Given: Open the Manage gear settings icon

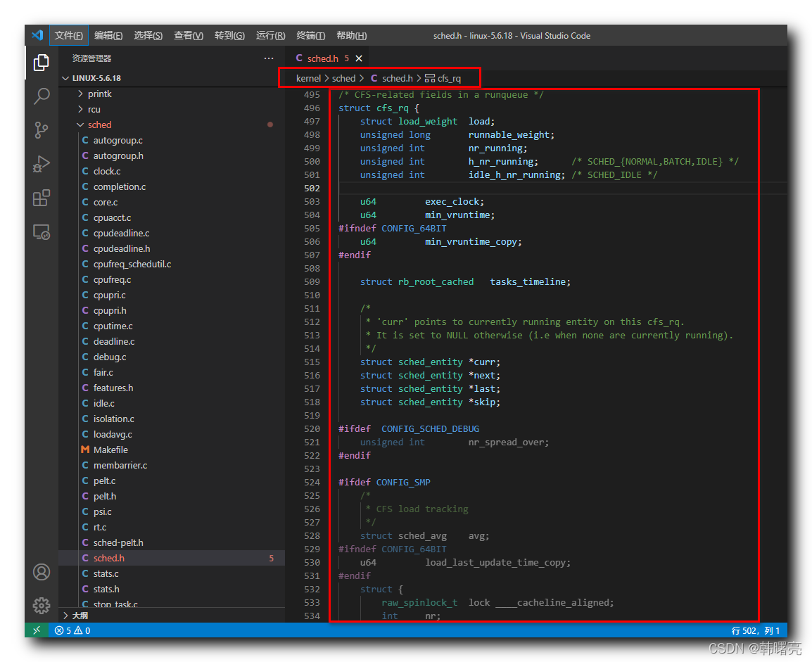Looking at the screenshot, I should 42,605.
